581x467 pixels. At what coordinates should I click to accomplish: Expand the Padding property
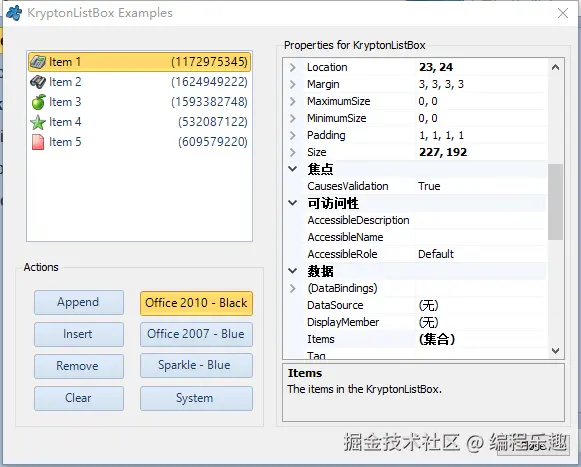293,135
